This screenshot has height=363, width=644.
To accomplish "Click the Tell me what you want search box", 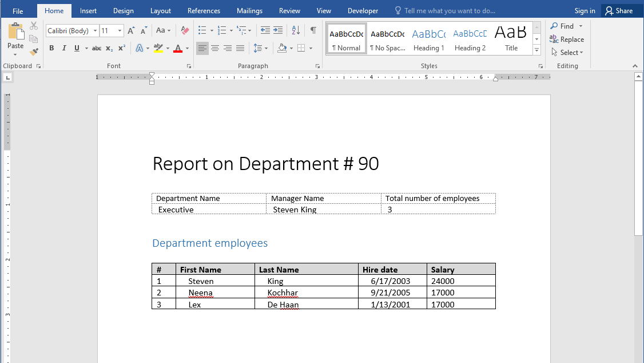I will click(x=450, y=11).
